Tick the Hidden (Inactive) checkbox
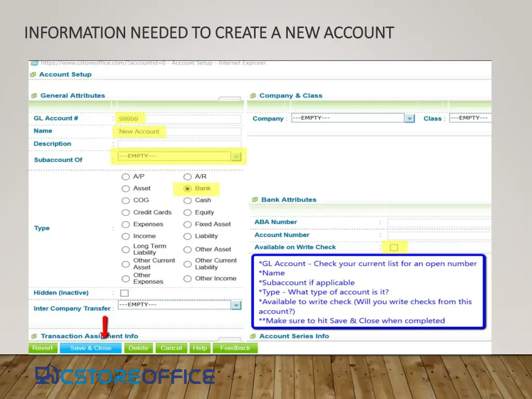This screenshot has height=399, width=532. (x=125, y=293)
